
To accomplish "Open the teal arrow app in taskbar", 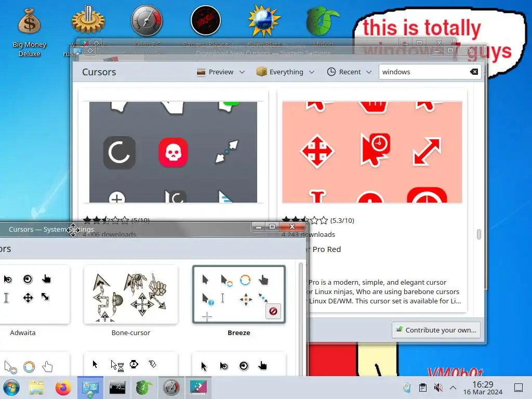I will click(x=198, y=388).
